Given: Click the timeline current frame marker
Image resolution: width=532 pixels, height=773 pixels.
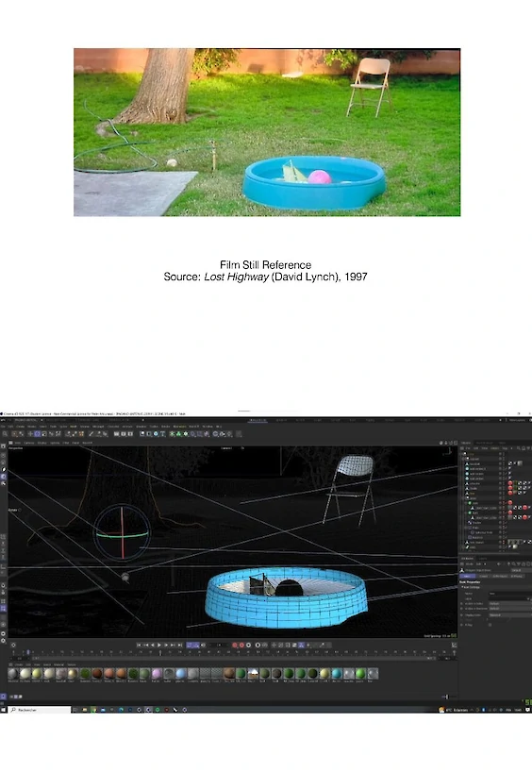Looking at the screenshot, I should tap(28, 652).
